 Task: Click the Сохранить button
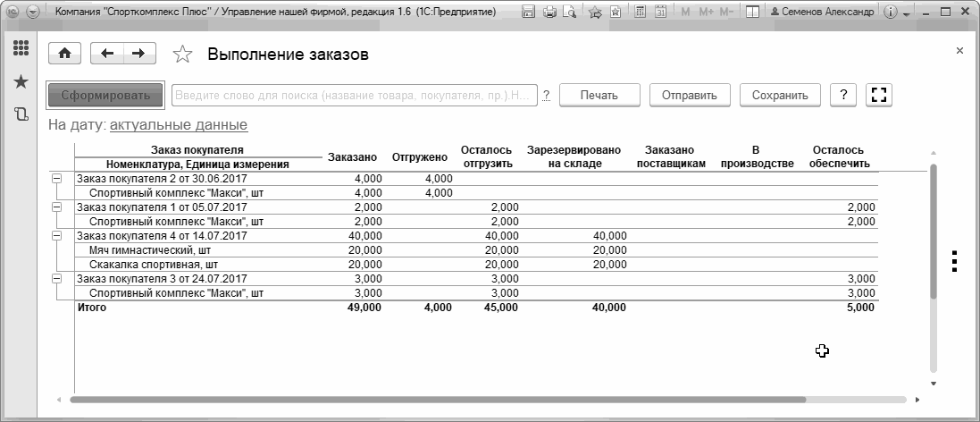(x=780, y=95)
